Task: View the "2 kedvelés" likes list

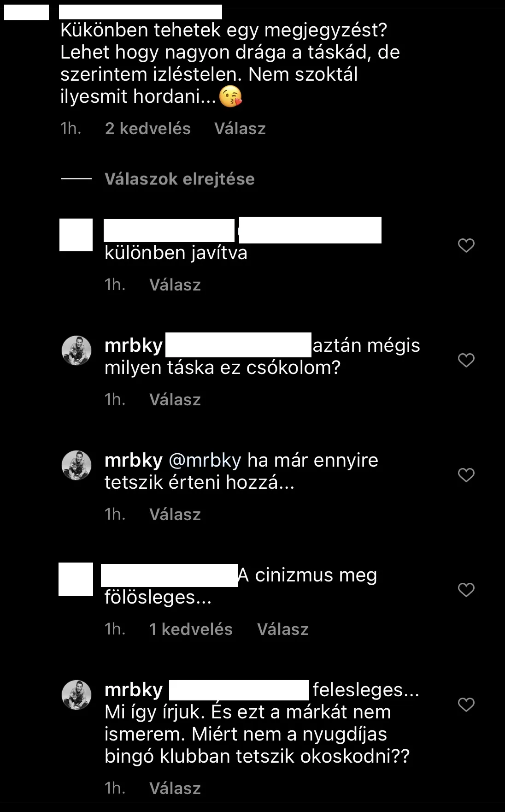Action: click(x=148, y=129)
